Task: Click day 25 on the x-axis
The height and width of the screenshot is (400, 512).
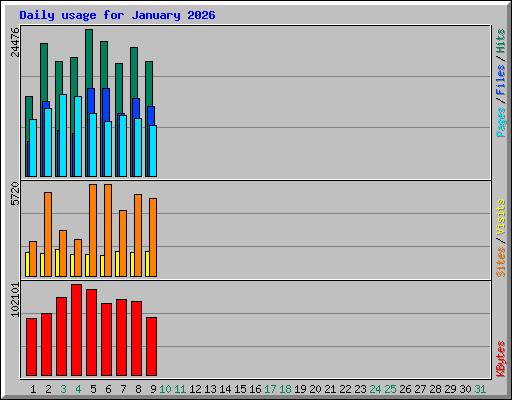Action: pos(390,389)
